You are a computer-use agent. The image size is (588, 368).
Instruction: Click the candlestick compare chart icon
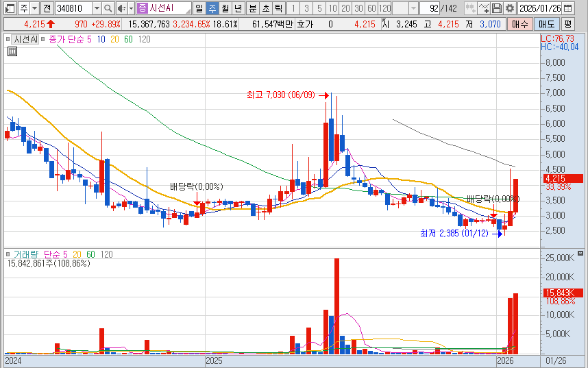click(x=470, y=8)
